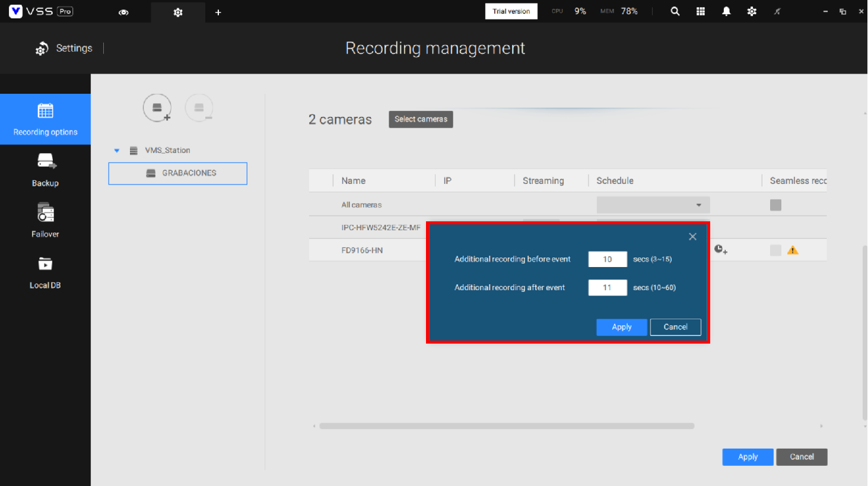This screenshot has width=868, height=486.
Task: Click the MEM usage indicator
Action: point(619,11)
